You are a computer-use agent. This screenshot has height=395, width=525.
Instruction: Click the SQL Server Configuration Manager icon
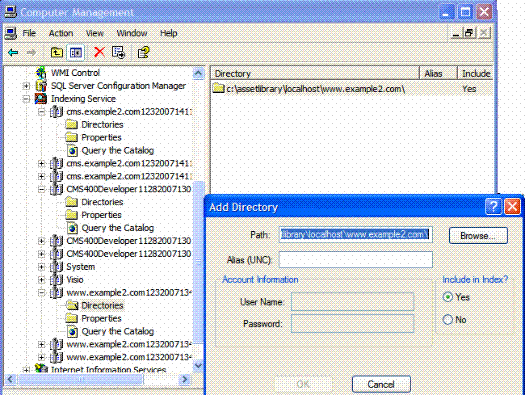pyautogui.click(x=41, y=86)
